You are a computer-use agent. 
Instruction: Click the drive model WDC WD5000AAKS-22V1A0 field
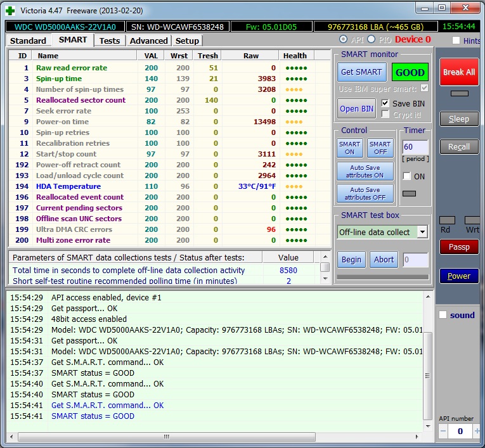point(65,27)
